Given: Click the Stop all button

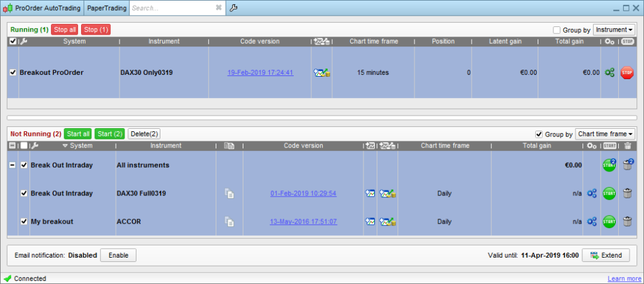Looking at the screenshot, I should pyautogui.click(x=65, y=30).
